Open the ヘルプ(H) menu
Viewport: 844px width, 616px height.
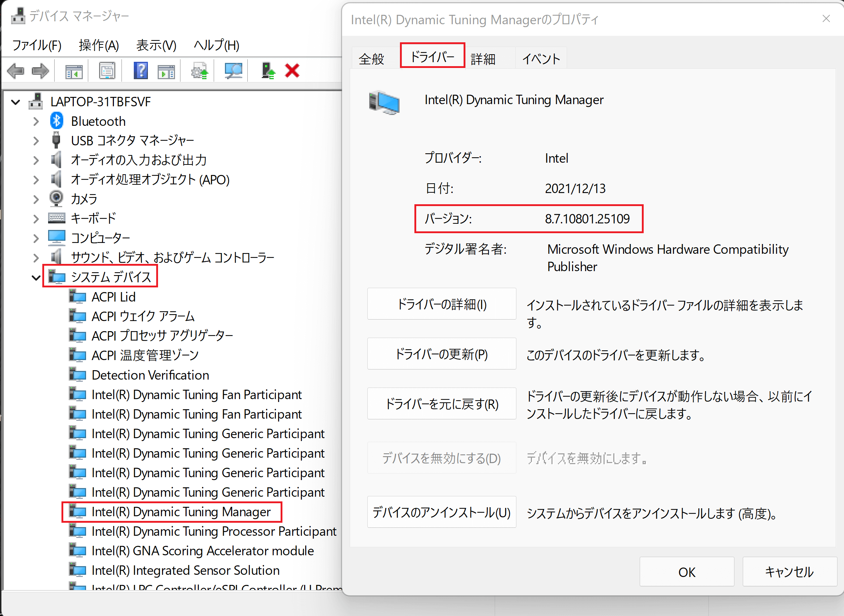click(216, 45)
